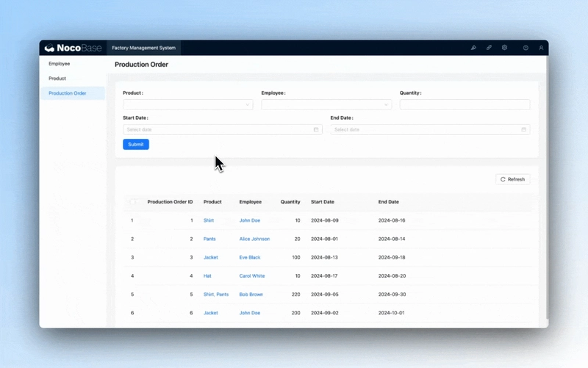Open the Employee page in sidebar

click(x=60, y=64)
